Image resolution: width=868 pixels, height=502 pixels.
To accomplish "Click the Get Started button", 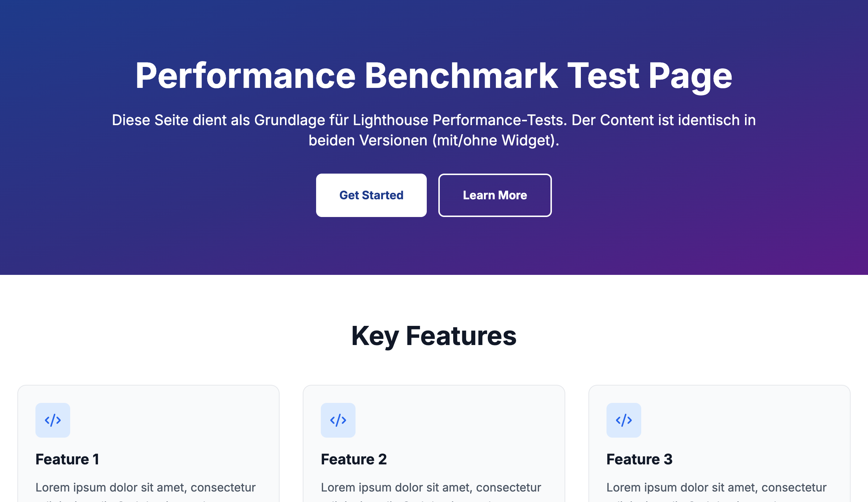I will (371, 195).
